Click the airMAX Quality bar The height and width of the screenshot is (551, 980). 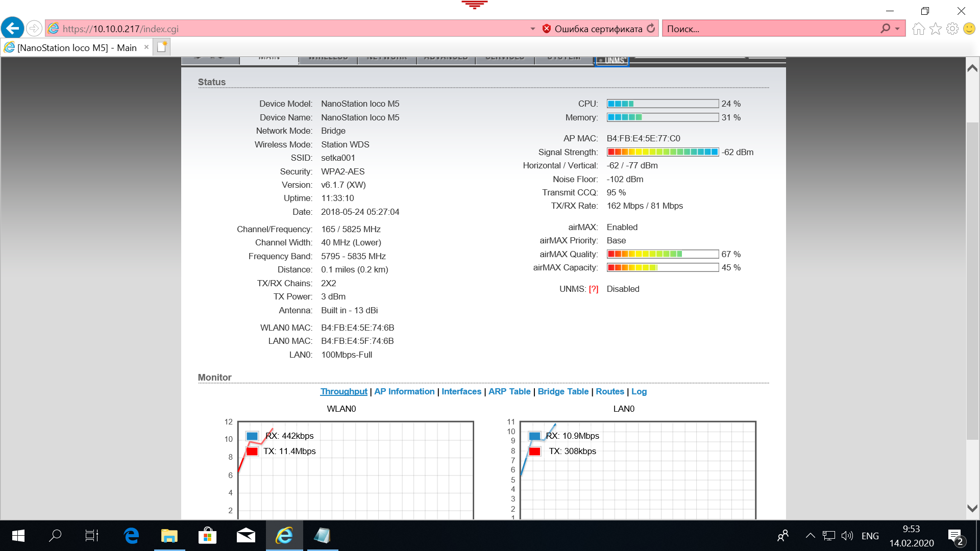pos(663,254)
